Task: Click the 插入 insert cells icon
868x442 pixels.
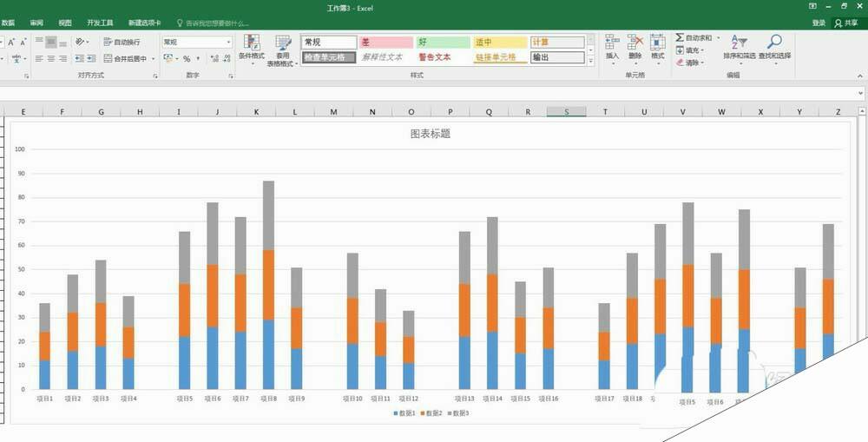Action: (x=612, y=47)
